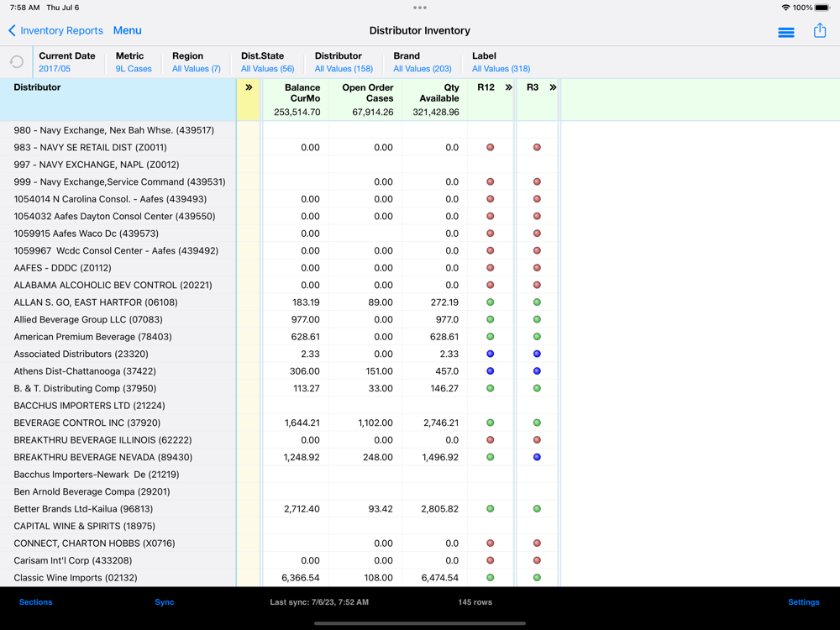The height and width of the screenshot is (630, 840).
Task: Return to Inventory Reports
Action: tap(61, 30)
